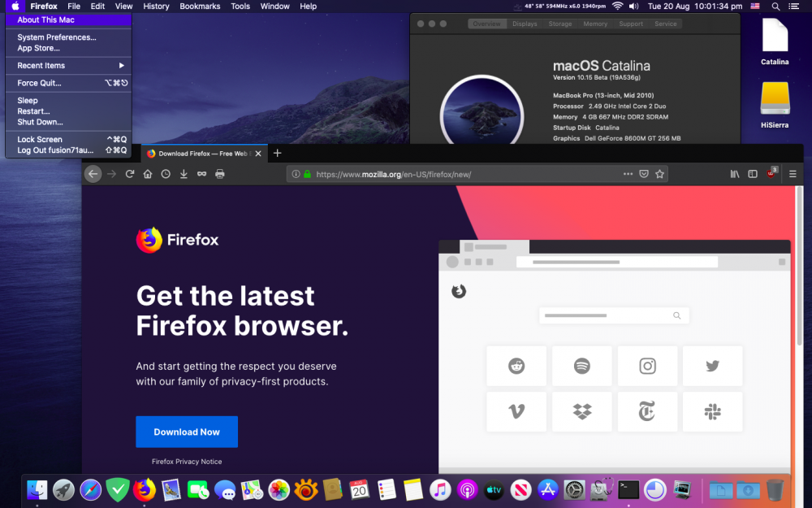Open Music app in the Dock
Screen dimensions: 812x508
[x=440, y=490]
